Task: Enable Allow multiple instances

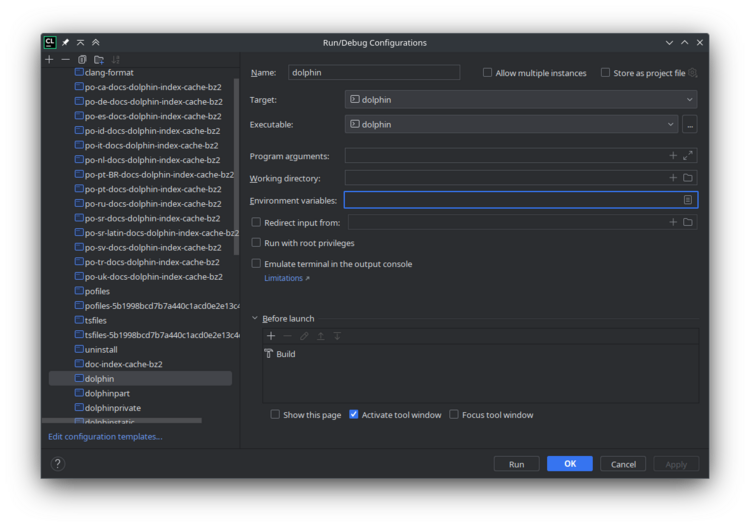Action: click(488, 73)
